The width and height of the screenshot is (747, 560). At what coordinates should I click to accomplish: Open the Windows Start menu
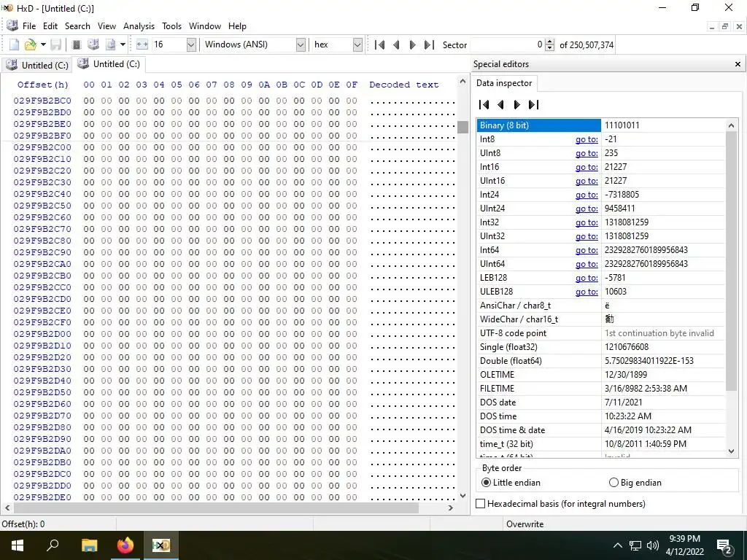point(18,545)
